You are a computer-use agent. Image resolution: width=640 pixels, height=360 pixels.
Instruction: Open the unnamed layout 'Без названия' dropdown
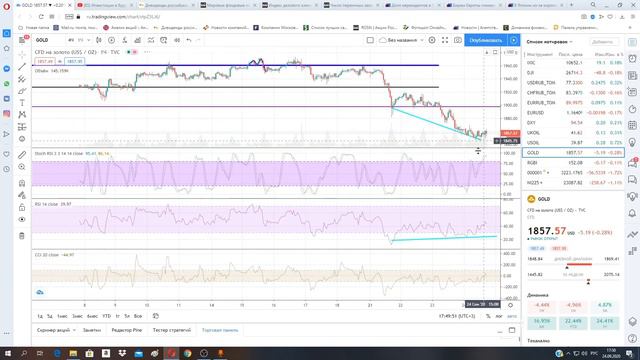(402, 40)
